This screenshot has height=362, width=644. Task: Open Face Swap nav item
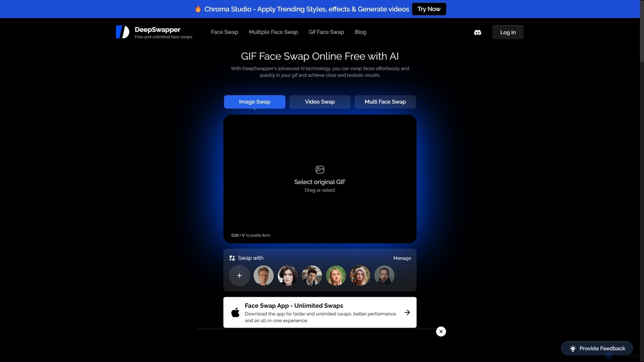point(224,32)
